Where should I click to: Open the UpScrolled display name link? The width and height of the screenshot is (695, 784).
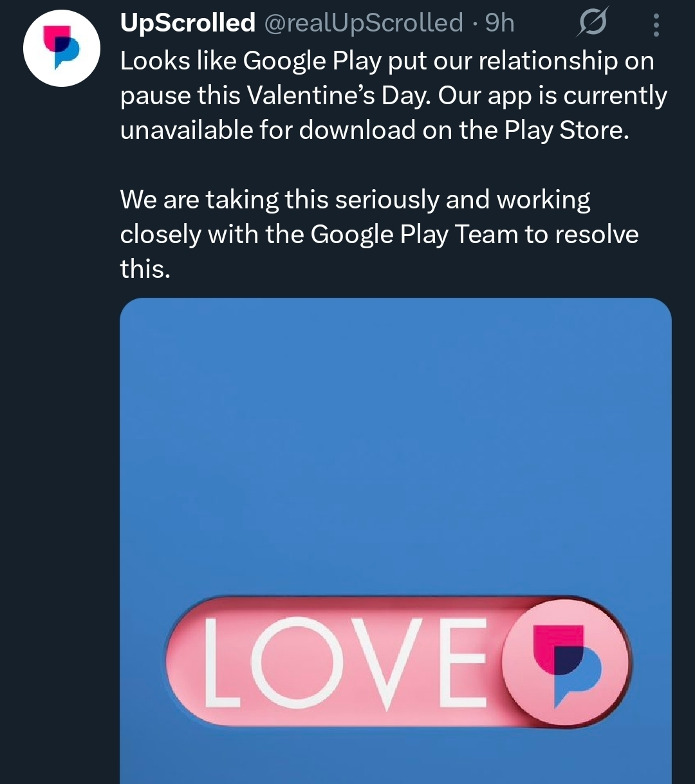[x=187, y=24]
